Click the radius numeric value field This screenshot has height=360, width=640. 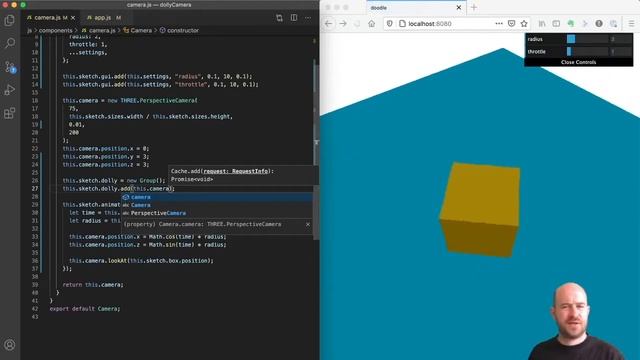tap(620, 39)
